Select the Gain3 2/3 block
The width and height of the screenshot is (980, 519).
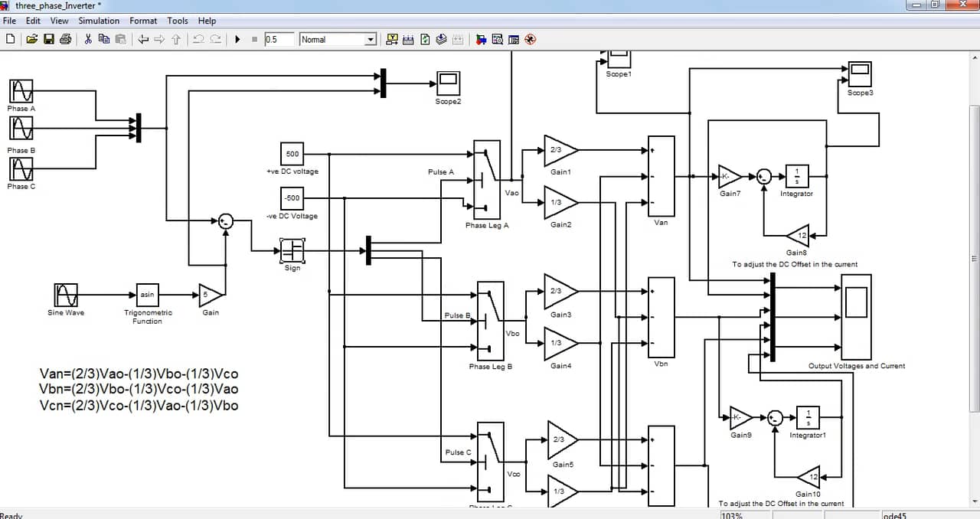(561, 292)
